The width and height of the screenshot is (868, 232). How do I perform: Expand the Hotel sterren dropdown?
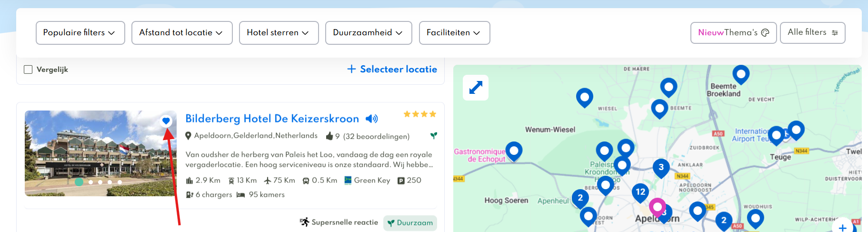click(x=279, y=33)
